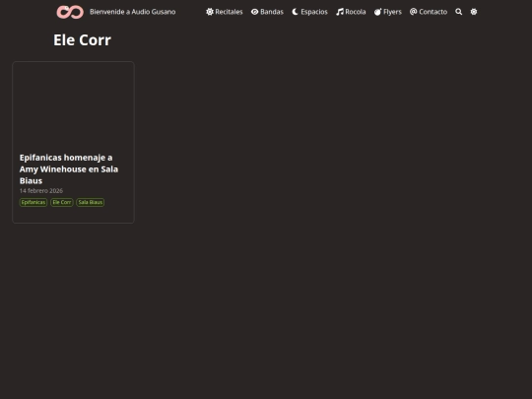Click the Epifanicas tag
The width and height of the screenshot is (532, 399).
click(x=33, y=202)
